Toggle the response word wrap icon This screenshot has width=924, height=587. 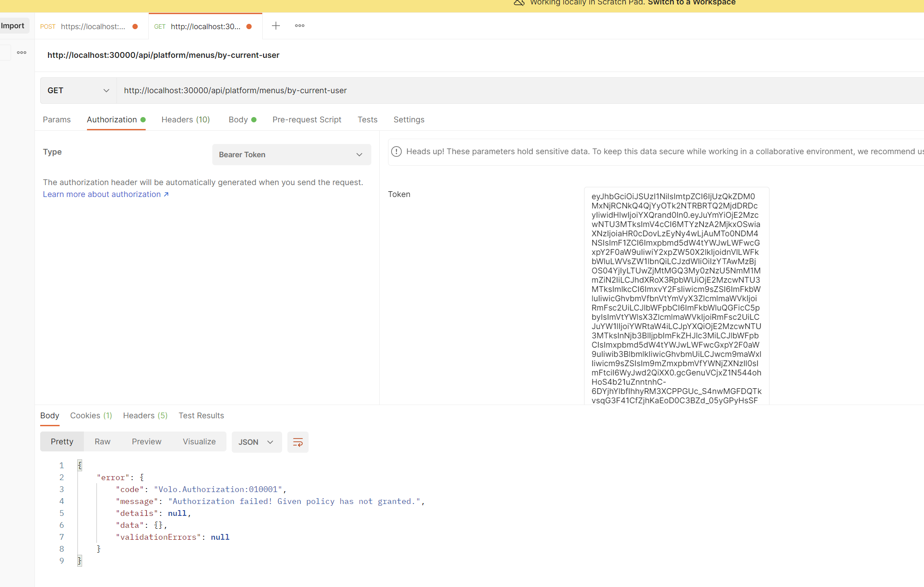point(298,442)
